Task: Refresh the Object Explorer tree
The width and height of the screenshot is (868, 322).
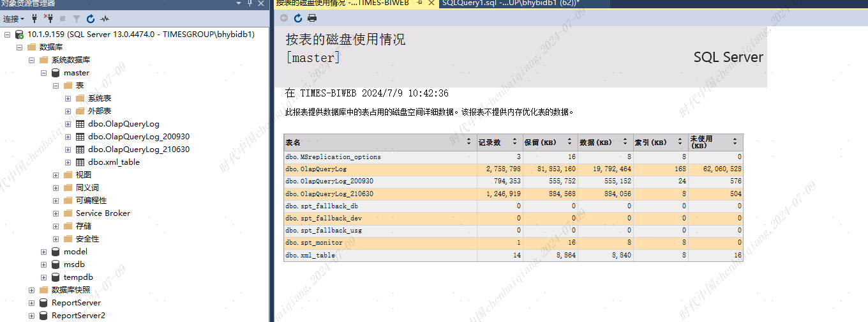Action: click(91, 19)
